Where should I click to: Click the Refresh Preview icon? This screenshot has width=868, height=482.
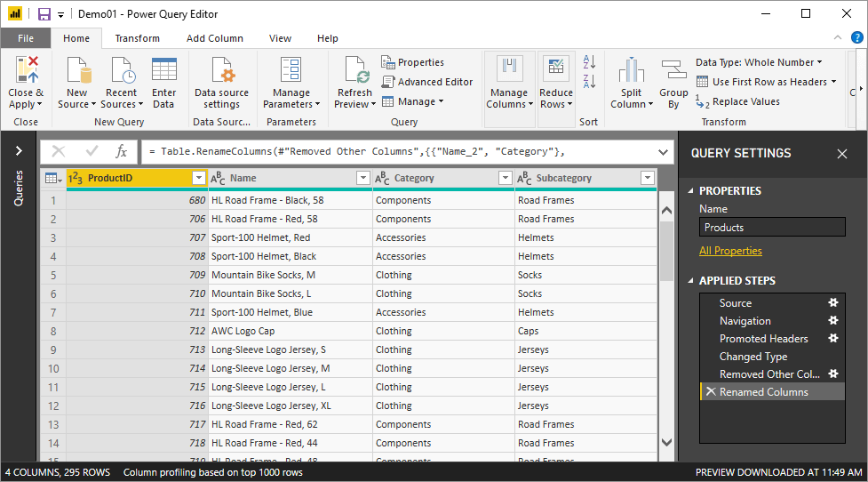[x=356, y=69]
